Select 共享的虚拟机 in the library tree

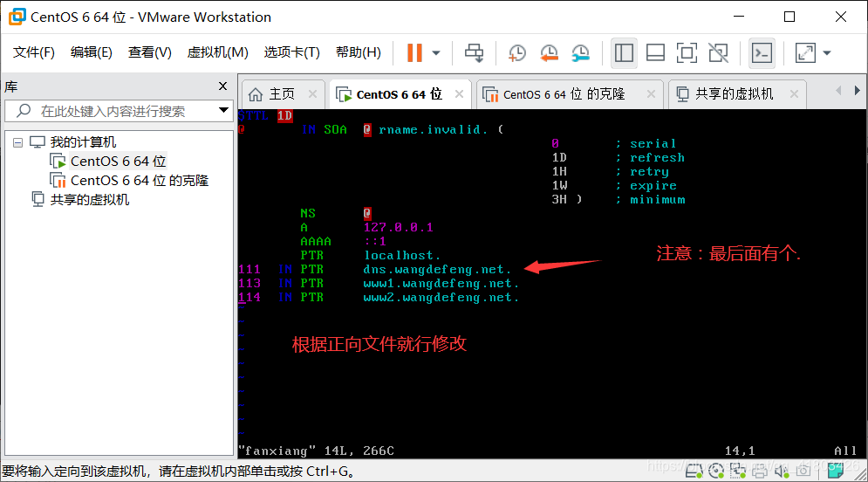point(90,199)
